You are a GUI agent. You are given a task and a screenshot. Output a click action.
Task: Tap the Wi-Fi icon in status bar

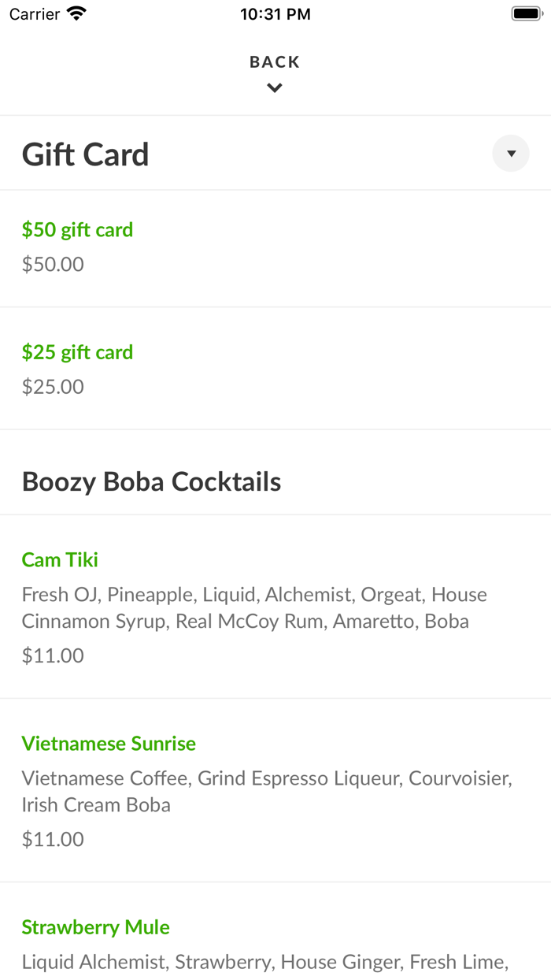point(77,14)
